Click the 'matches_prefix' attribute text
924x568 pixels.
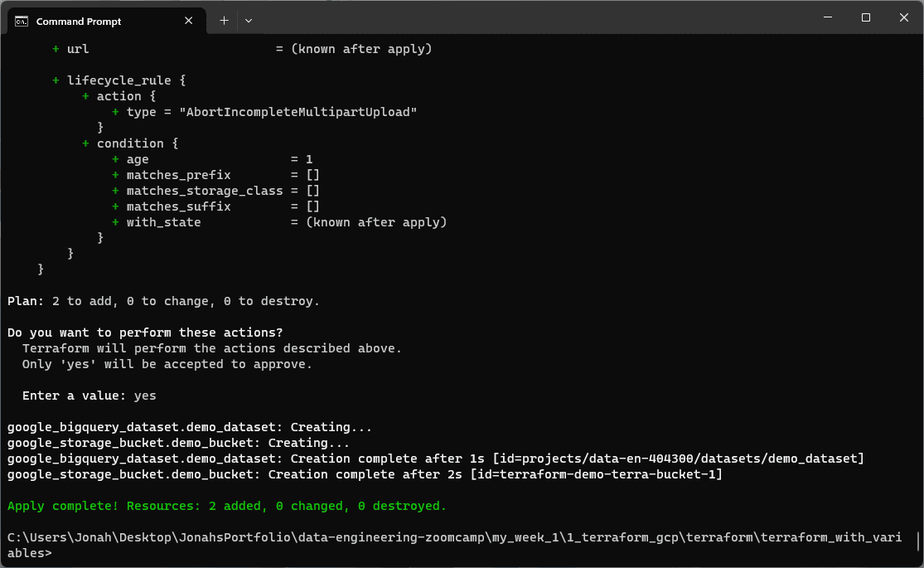click(178, 175)
